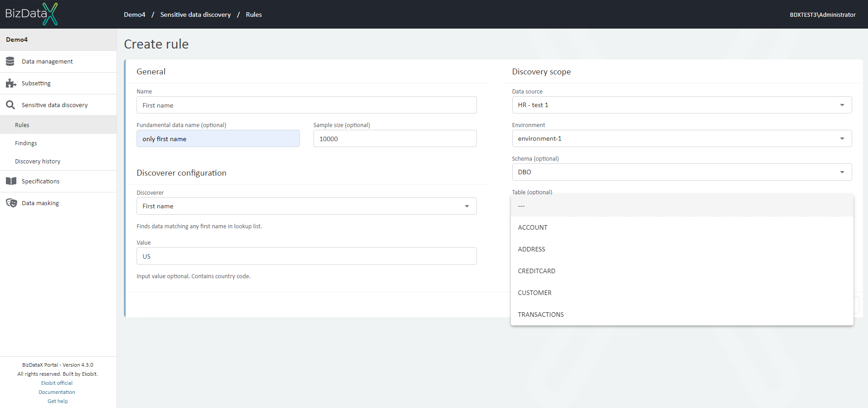The width and height of the screenshot is (868, 408).
Task: Select Rules in the sidebar
Action: (58, 125)
